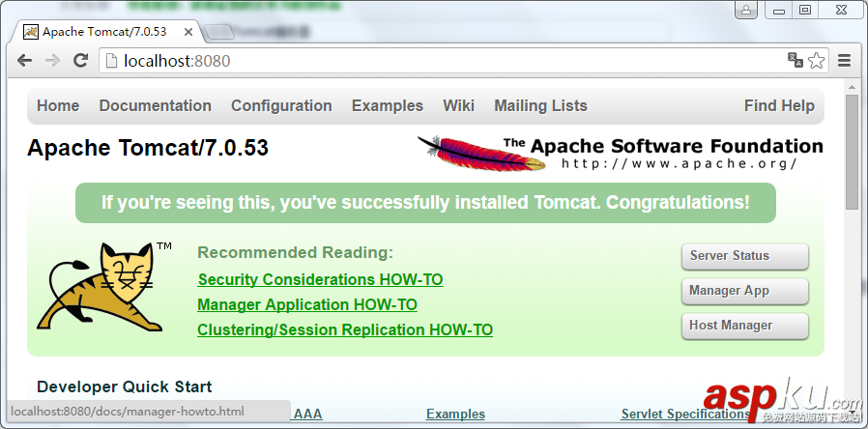
Task: Click the Apache feather logo
Action: point(462,154)
